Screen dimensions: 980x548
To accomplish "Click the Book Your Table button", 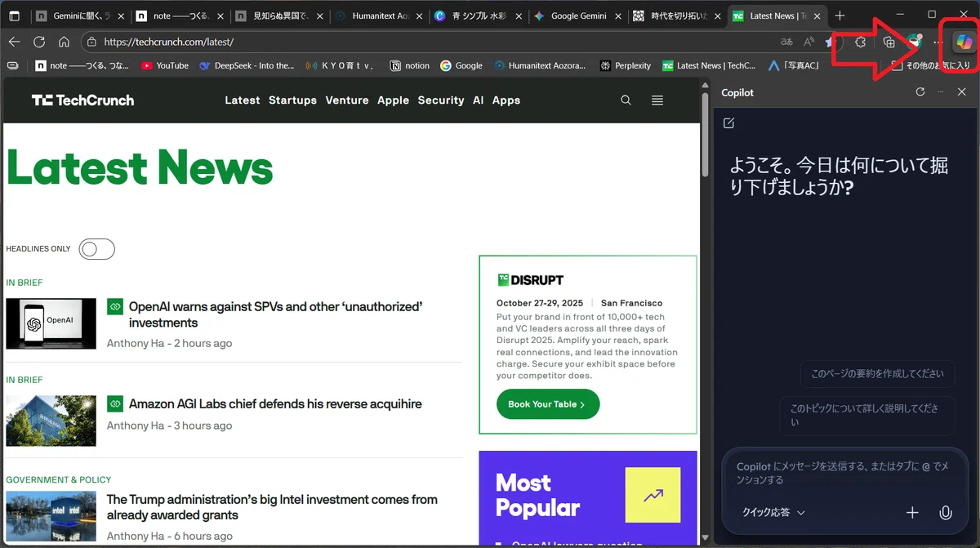I will (548, 404).
